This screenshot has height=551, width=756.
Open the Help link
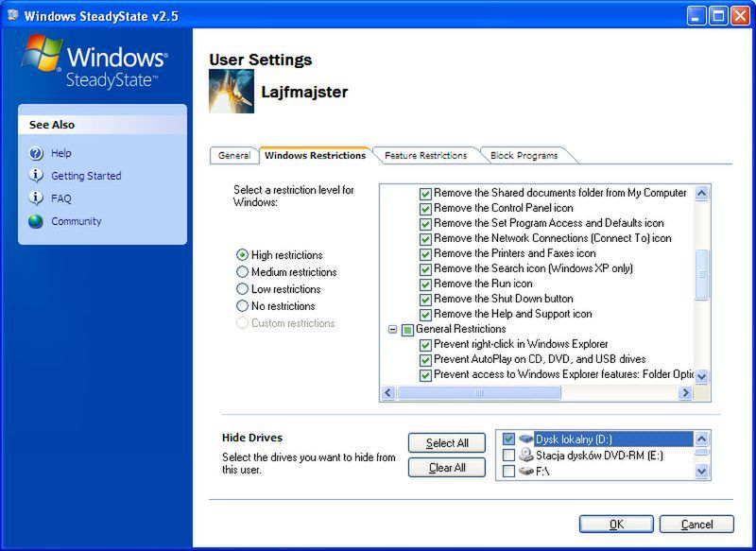[61, 153]
